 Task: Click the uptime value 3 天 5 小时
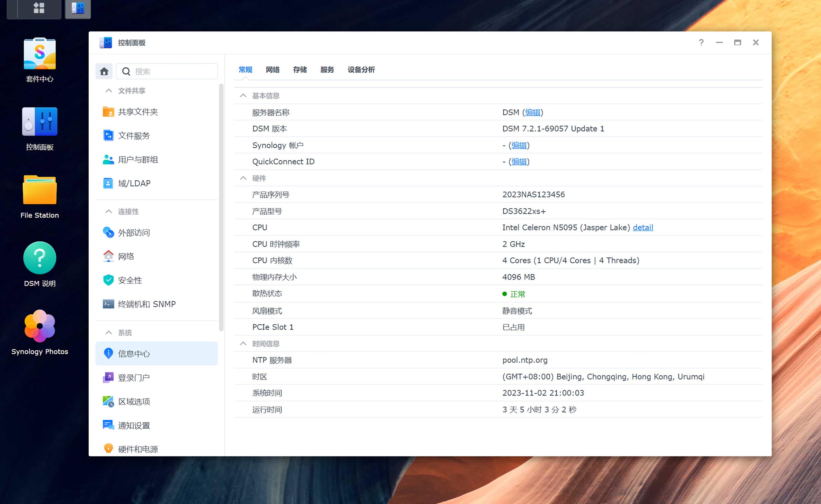[x=539, y=410]
